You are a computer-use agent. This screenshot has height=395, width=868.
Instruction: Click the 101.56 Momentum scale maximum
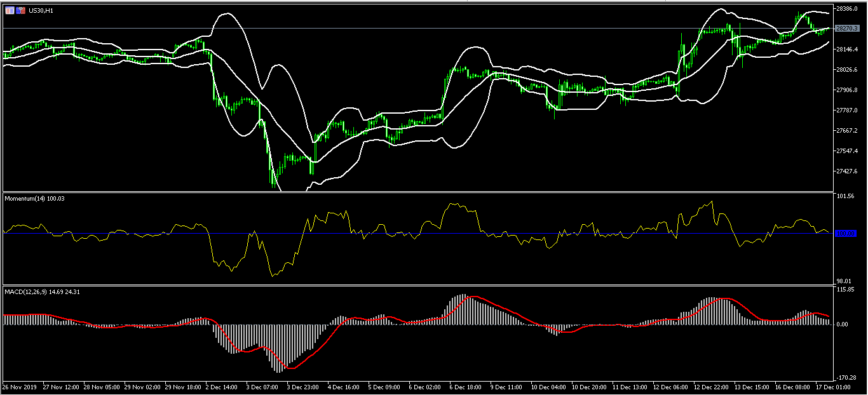tap(845, 196)
